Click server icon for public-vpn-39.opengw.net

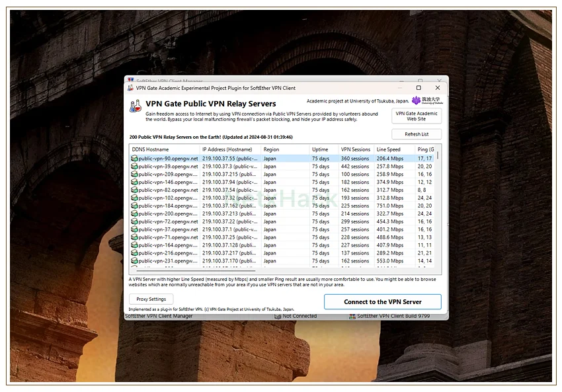[x=134, y=166]
